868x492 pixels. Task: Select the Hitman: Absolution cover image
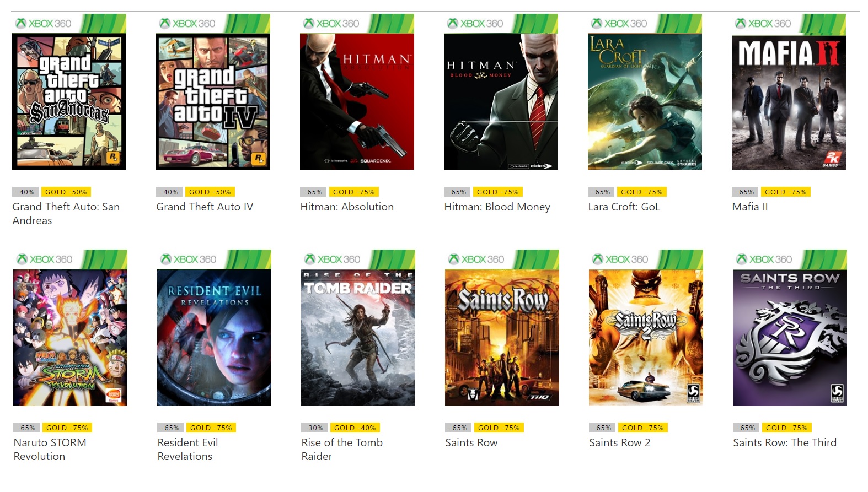click(x=357, y=101)
